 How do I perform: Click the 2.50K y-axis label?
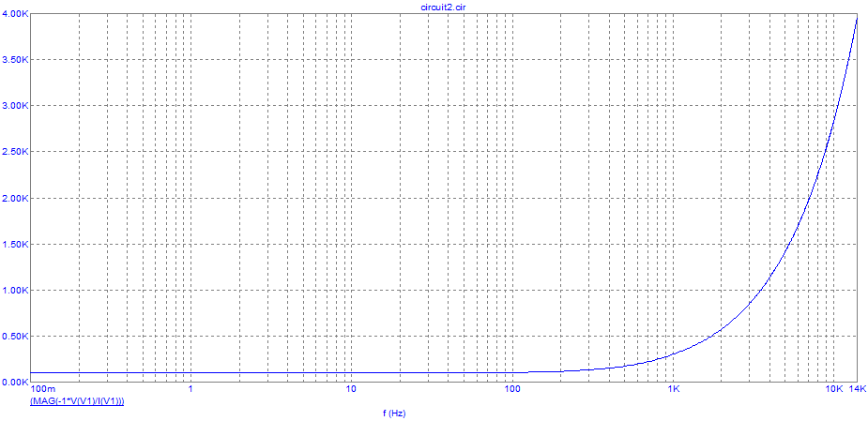(x=15, y=152)
